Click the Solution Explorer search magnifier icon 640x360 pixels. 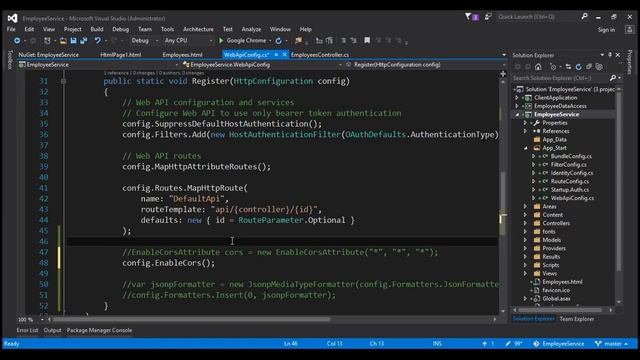click(x=613, y=78)
